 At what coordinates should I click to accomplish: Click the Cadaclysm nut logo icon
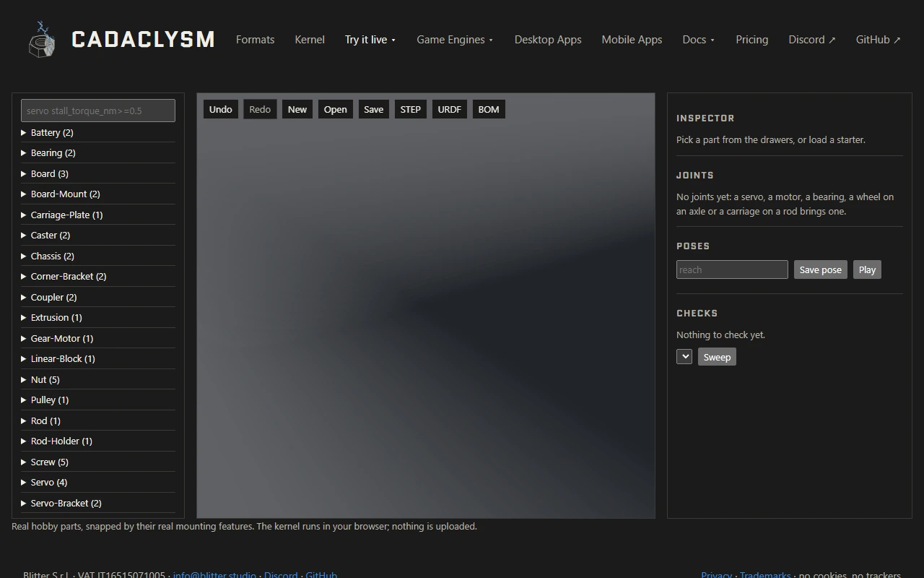[x=42, y=39]
